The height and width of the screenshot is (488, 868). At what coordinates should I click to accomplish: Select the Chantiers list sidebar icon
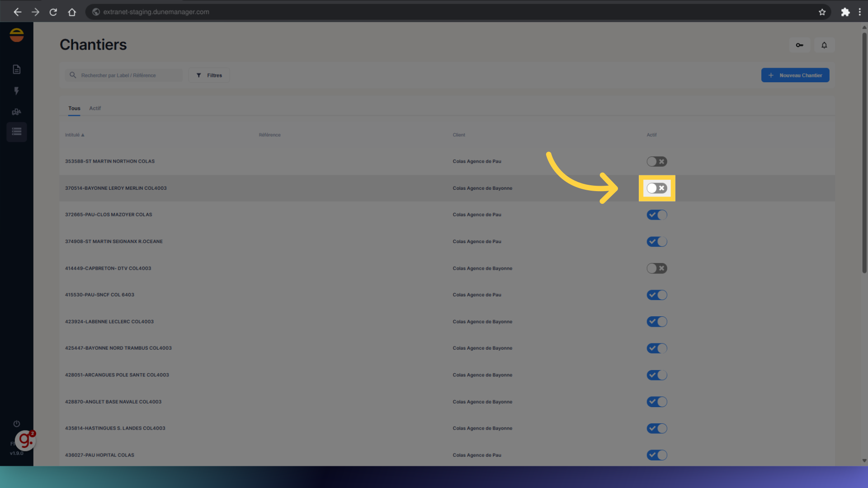tap(17, 132)
